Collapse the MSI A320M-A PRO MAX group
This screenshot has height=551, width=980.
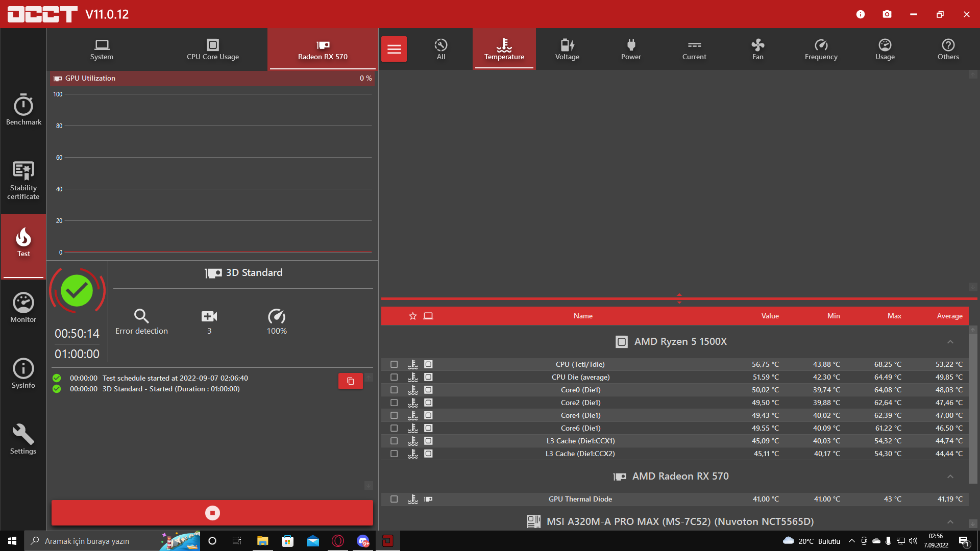coord(950,522)
